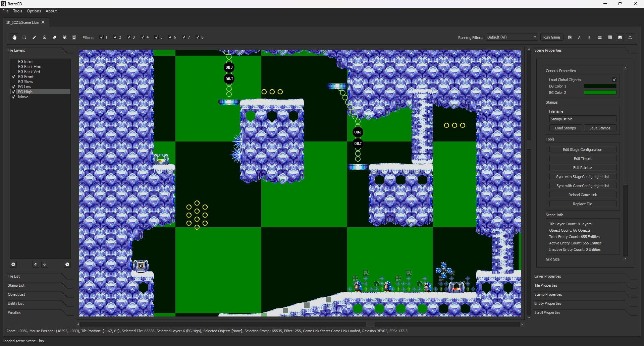Open the Tools menu
Screen dimensions: 644x346
[17, 11]
